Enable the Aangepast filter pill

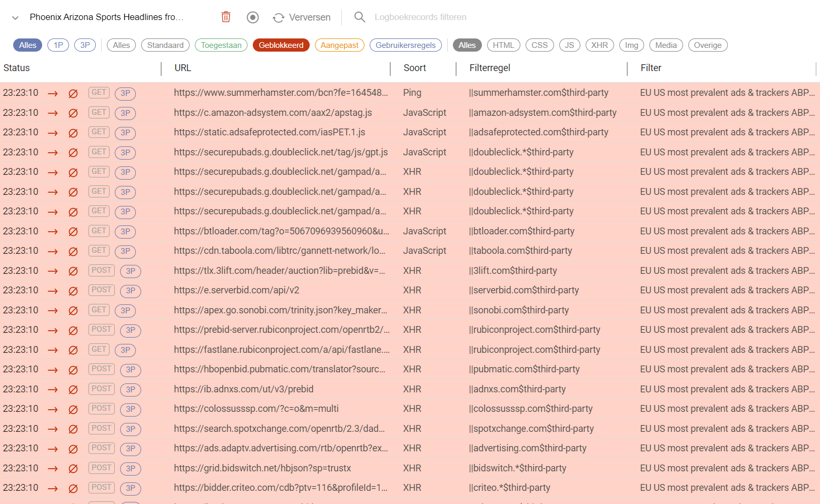click(x=340, y=45)
